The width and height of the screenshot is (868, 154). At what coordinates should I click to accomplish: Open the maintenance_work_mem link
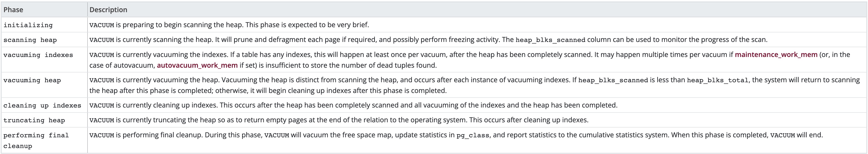[776, 55]
